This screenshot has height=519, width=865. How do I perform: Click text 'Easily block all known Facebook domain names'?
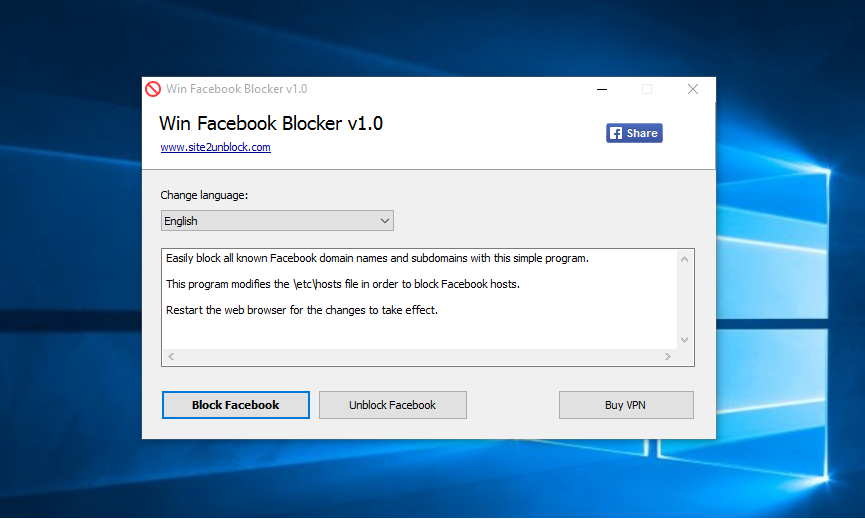(277, 258)
